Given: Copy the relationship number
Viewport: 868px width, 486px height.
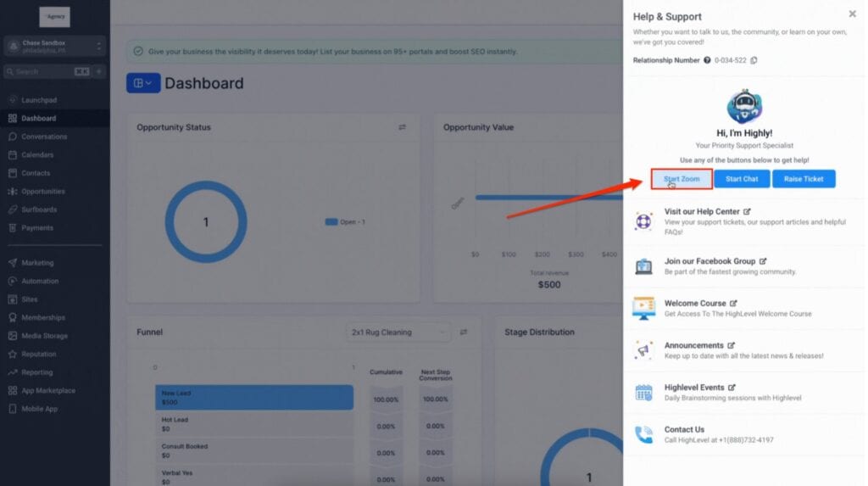Looking at the screenshot, I should 754,60.
